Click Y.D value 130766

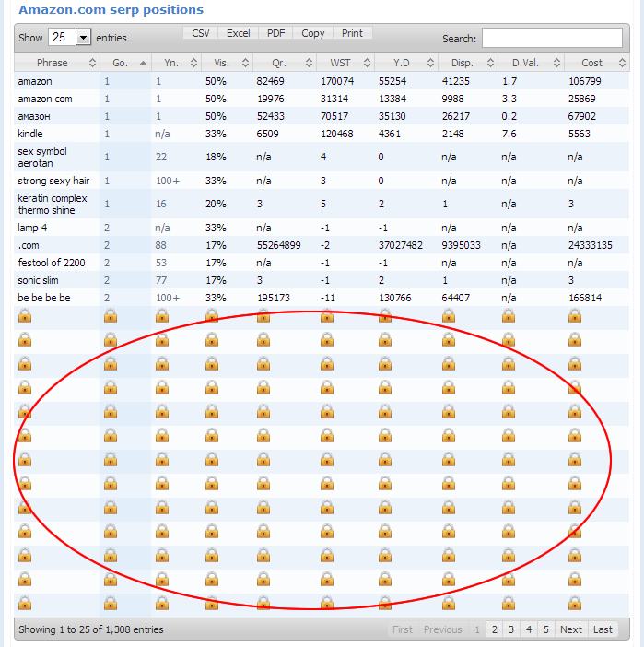[x=395, y=298]
